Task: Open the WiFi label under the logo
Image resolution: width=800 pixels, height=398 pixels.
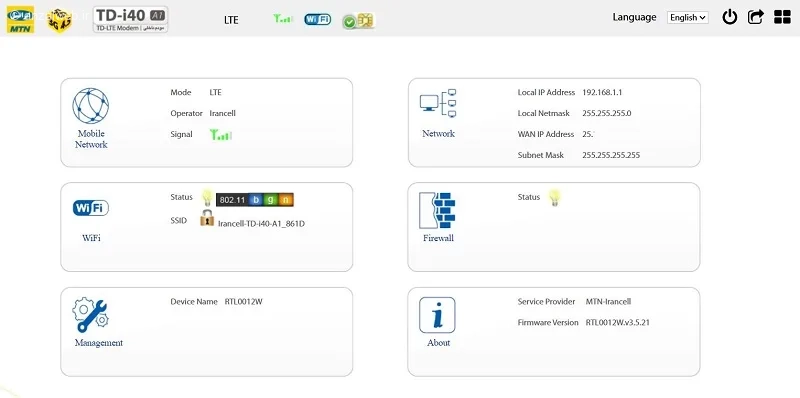Action: 91,238
